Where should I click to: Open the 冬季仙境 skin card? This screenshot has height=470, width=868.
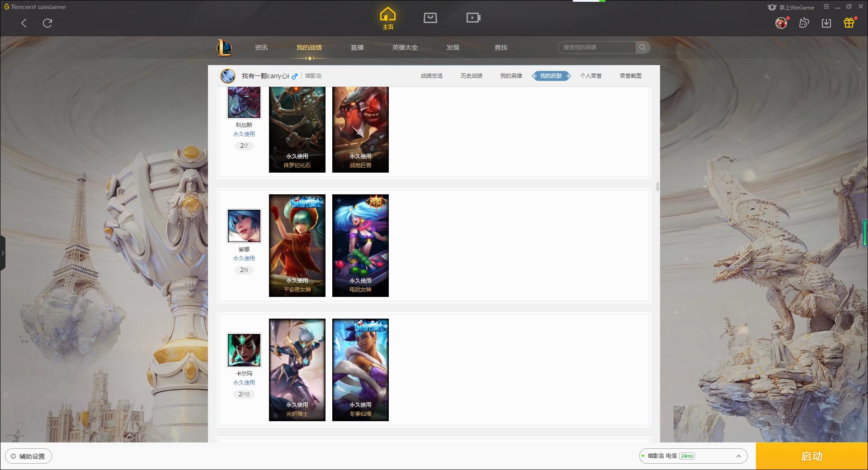coord(360,370)
